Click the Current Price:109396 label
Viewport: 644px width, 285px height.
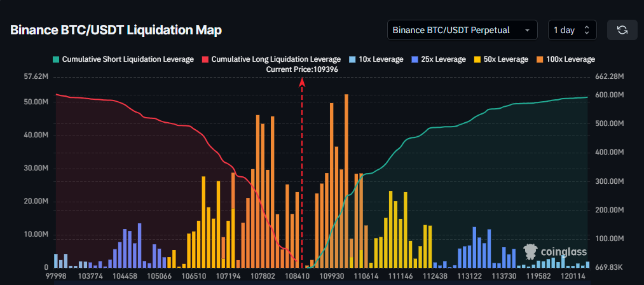[302, 69]
